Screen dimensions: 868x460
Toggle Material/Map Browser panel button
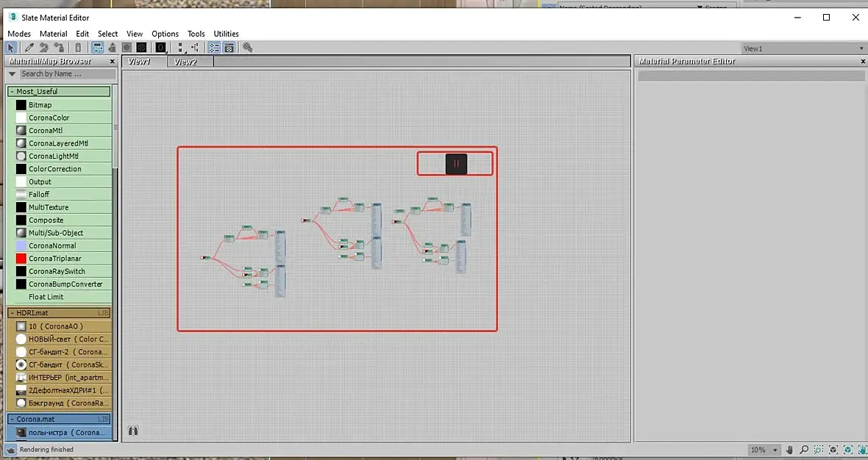(x=214, y=48)
